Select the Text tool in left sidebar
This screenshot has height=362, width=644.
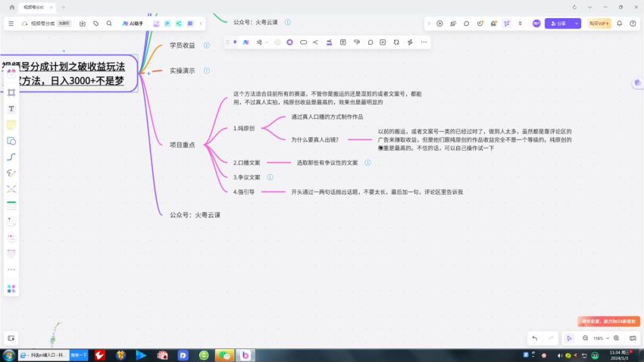coord(11,108)
